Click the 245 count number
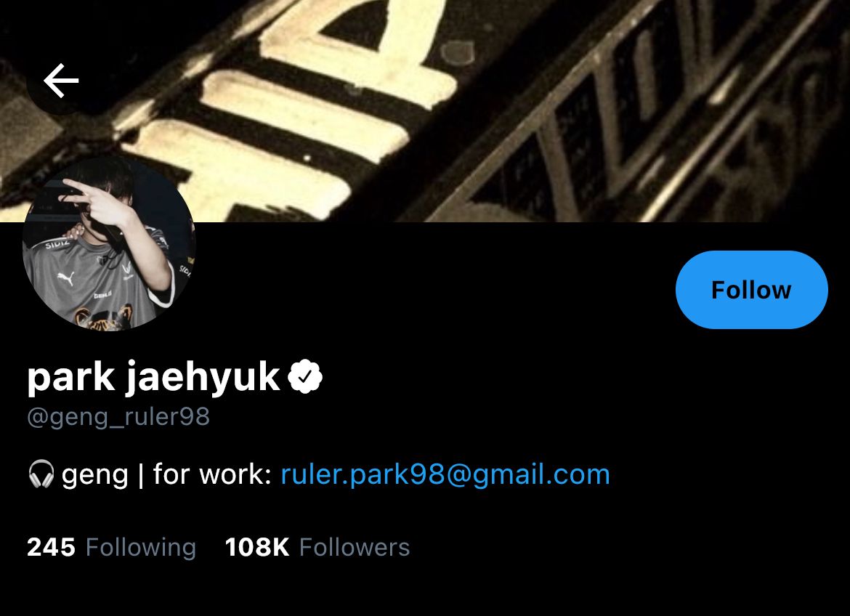Viewport: 850px width, 616px height. pyautogui.click(x=51, y=547)
